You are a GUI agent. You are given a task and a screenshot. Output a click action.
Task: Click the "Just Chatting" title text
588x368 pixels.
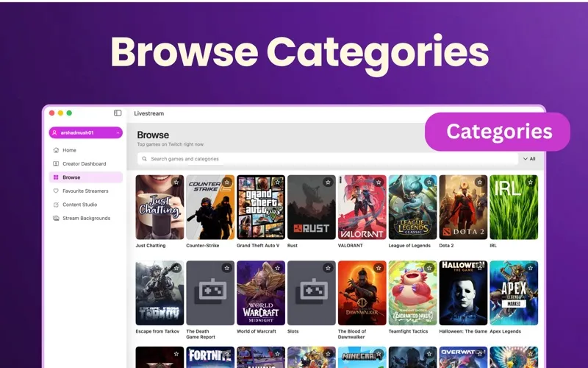[151, 246]
